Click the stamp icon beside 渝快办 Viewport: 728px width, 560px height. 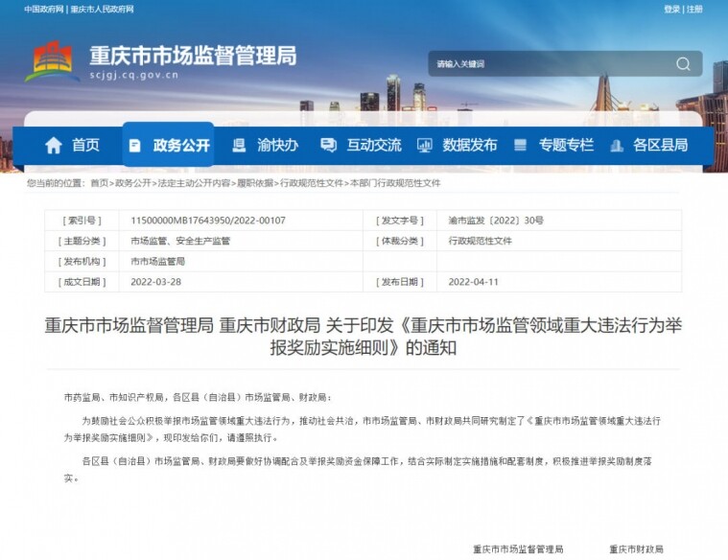point(239,146)
